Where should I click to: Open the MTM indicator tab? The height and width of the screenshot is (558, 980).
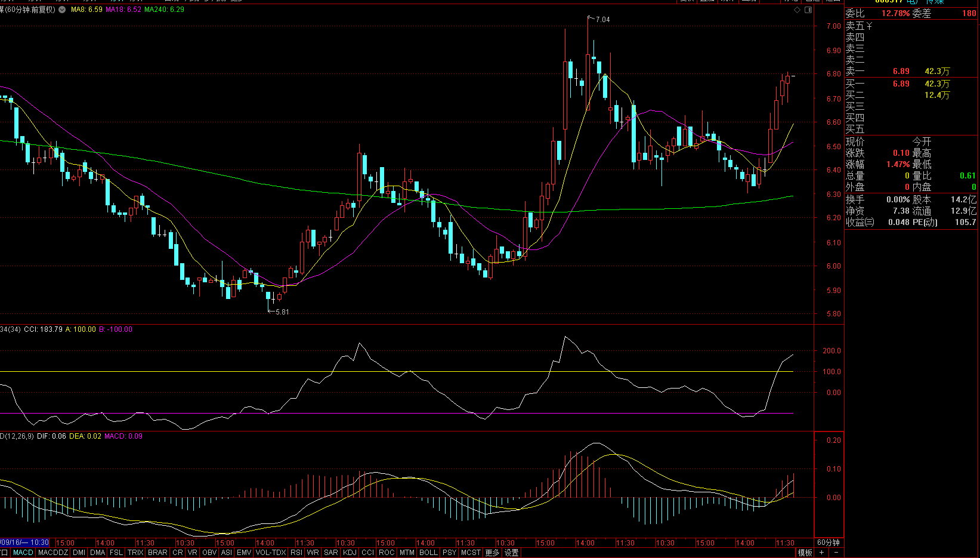(x=407, y=553)
